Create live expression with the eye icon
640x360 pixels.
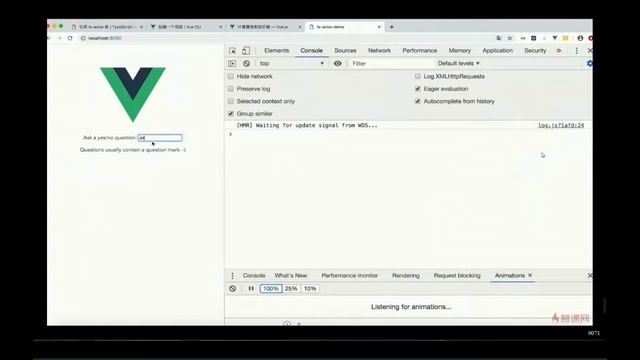click(338, 63)
